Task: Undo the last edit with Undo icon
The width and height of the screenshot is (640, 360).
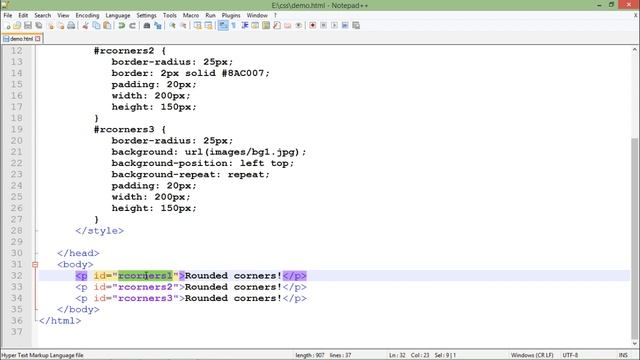Action: 121,26
